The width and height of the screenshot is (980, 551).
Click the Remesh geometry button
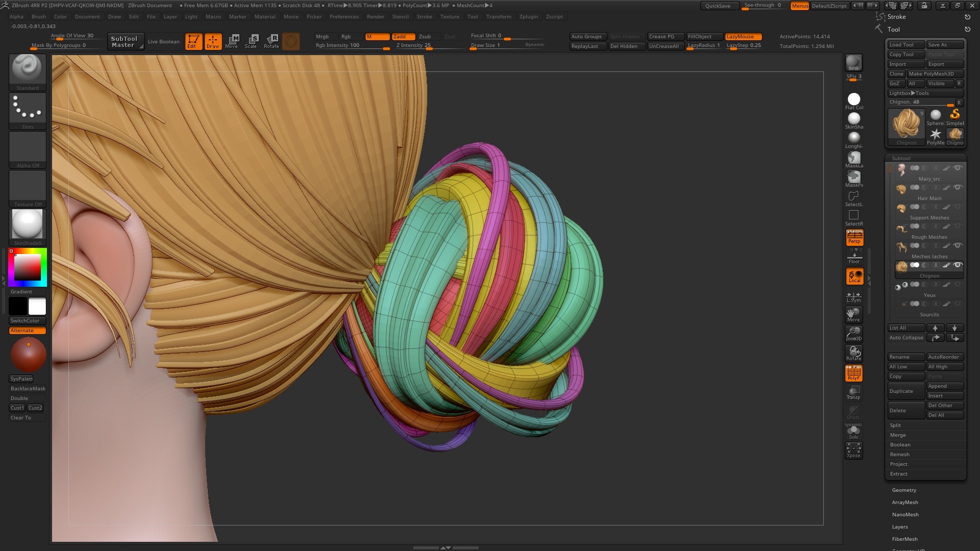click(x=899, y=454)
